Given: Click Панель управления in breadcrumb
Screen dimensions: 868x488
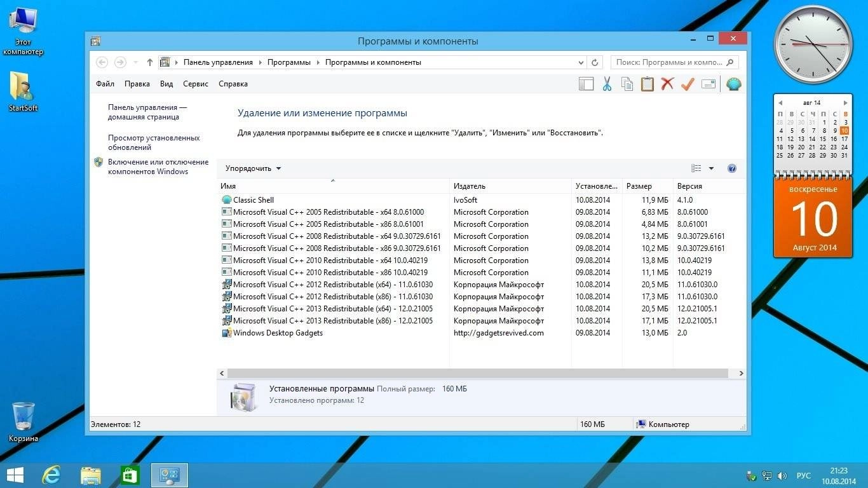Looking at the screenshot, I should pyautogui.click(x=218, y=62).
